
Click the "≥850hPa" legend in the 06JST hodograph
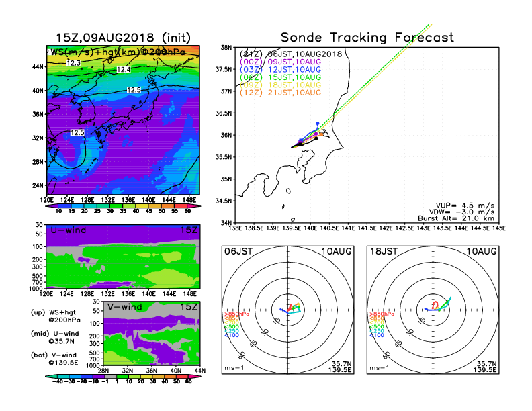pyautogui.click(x=236, y=314)
